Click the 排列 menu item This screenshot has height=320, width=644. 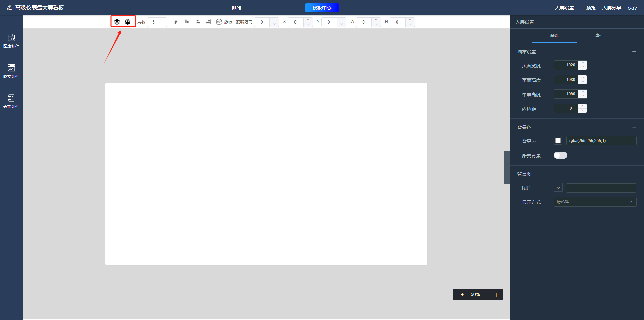(x=236, y=8)
